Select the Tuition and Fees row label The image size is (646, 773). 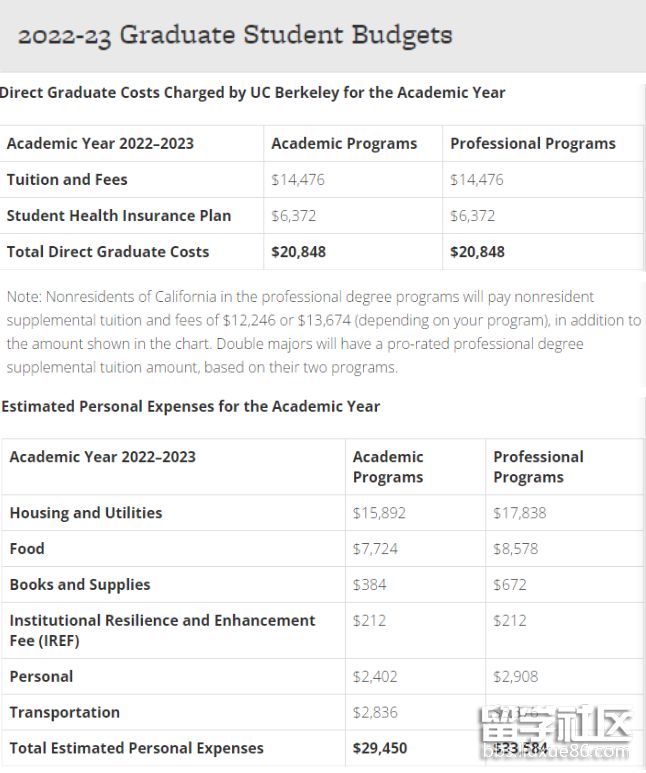67,180
